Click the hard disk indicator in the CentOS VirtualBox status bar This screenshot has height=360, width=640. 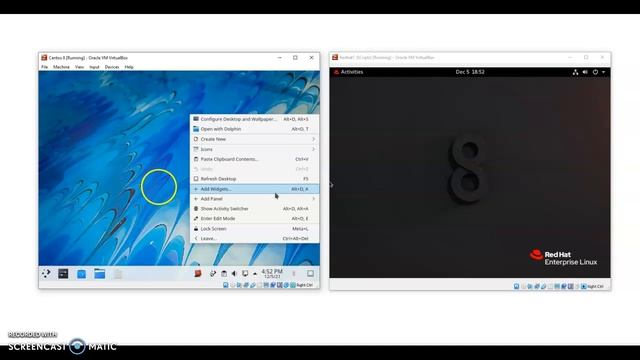(x=226, y=285)
